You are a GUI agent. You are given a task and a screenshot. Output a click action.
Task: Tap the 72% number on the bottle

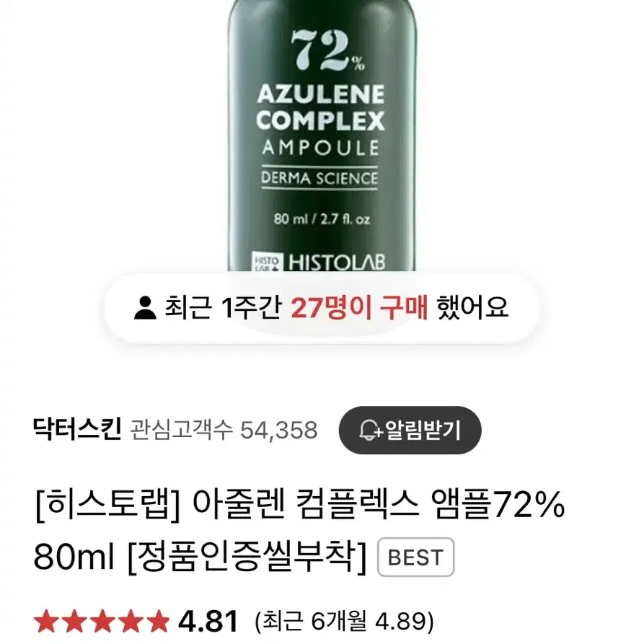tap(327, 51)
